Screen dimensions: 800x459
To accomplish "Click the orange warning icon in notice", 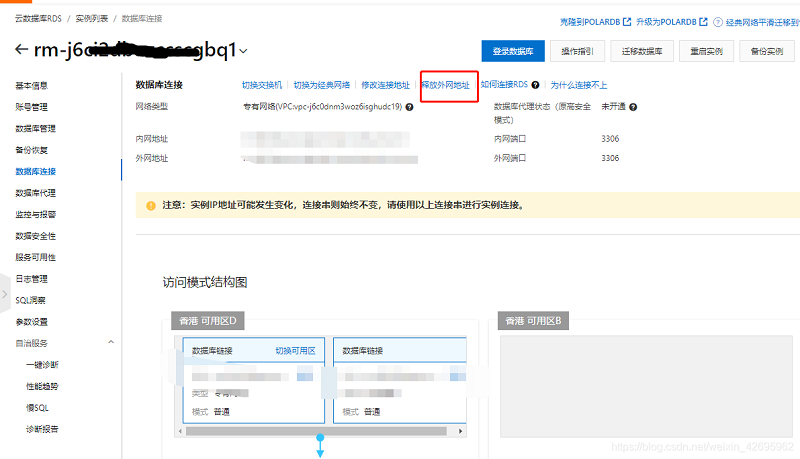I will coord(151,206).
